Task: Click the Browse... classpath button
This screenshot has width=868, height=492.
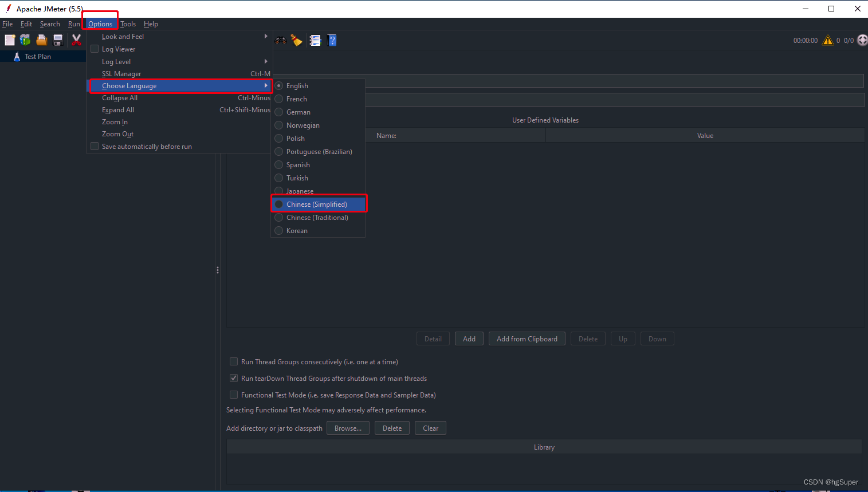Action: point(348,428)
